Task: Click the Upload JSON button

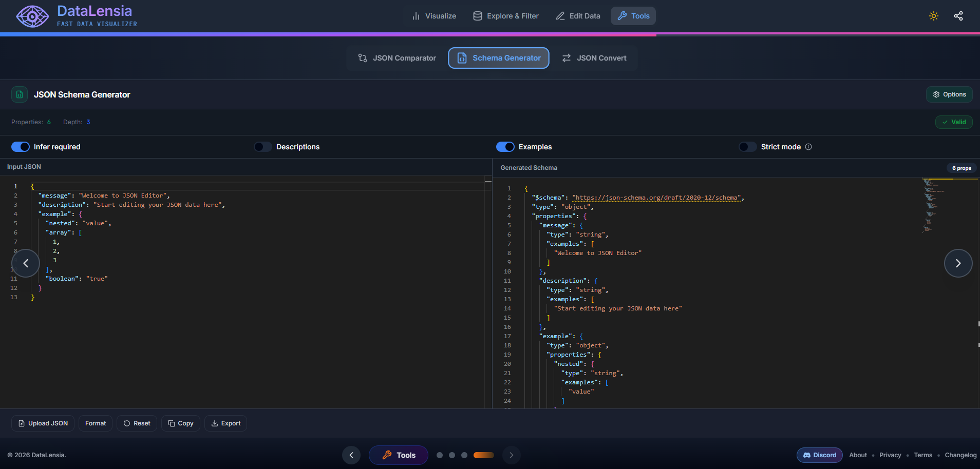Action: coord(43,423)
